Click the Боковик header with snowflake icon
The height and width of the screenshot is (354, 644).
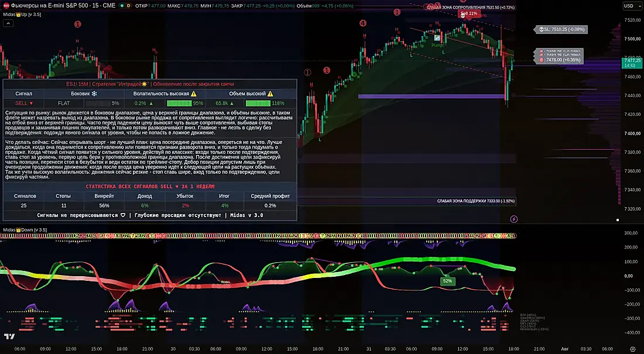click(x=83, y=94)
